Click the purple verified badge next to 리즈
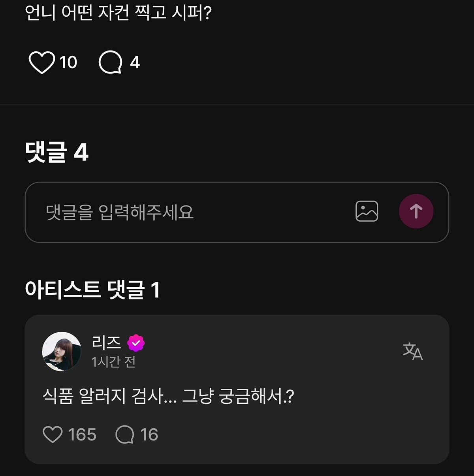 click(136, 343)
